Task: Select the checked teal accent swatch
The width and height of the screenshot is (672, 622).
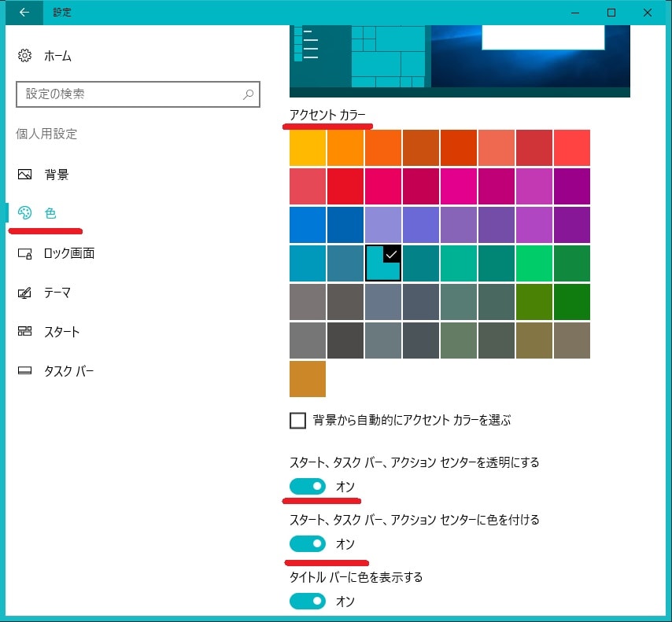Action: (383, 263)
